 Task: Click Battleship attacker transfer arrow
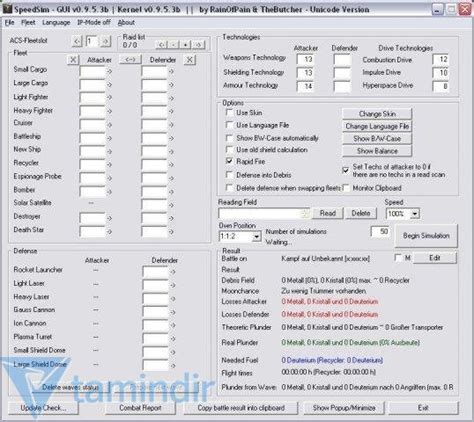[x=109, y=138]
